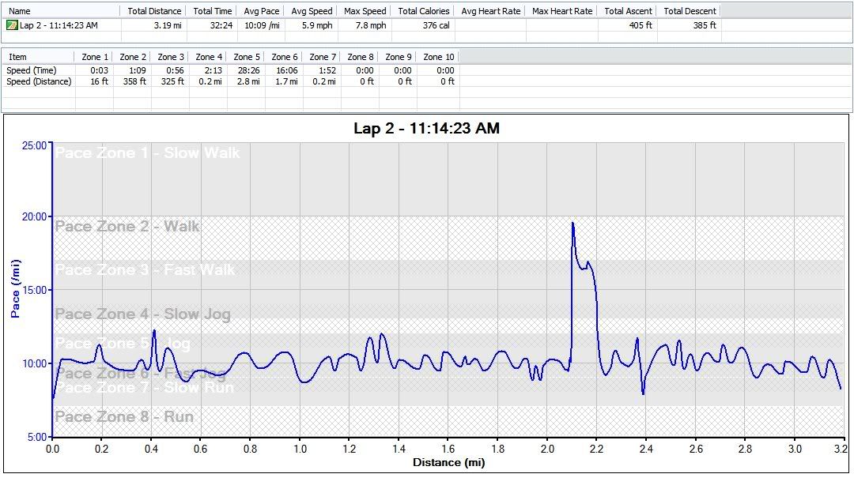
Task: Click the Pace (/mi) vertical axis label
Action: pos(15,288)
